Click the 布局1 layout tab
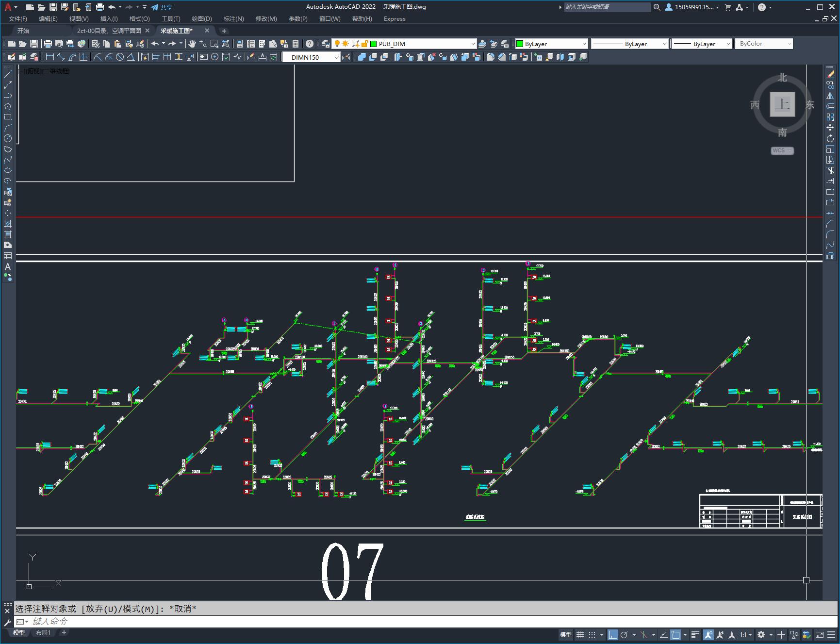 [43, 632]
